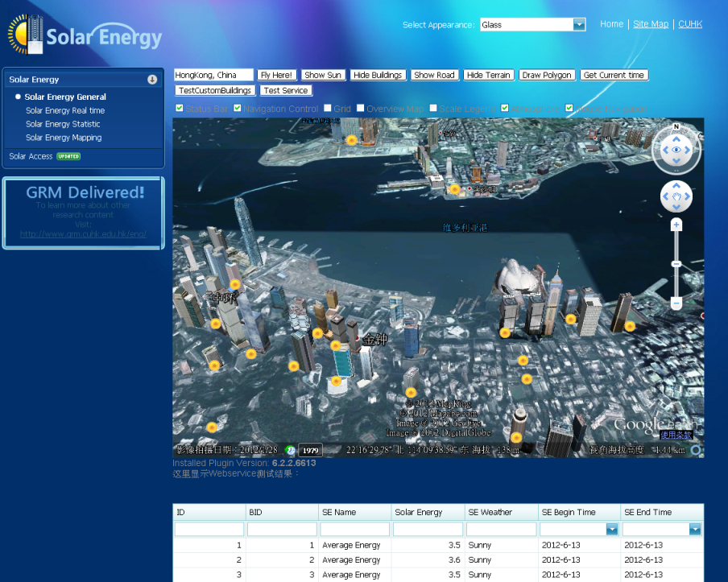Pan the map down with the hand joystick's down arrow
This screenshot has width=728, height=582.
tap(676, 207)
